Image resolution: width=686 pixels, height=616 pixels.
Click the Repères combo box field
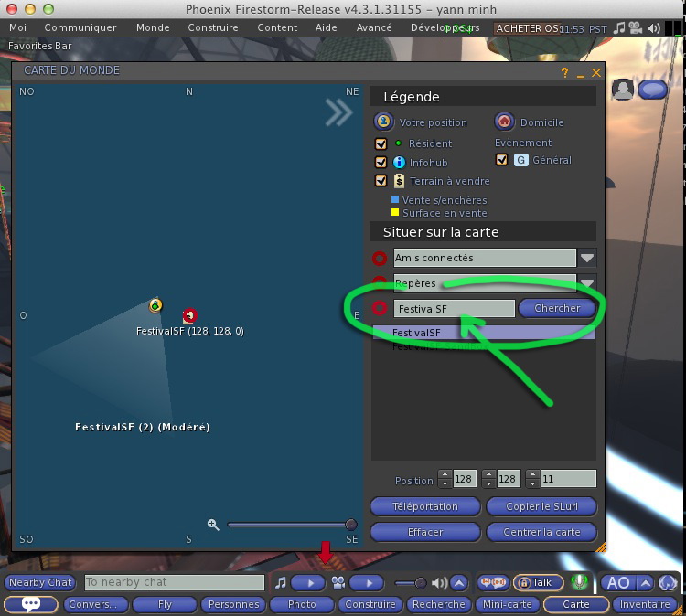click(x=485, y=283)
